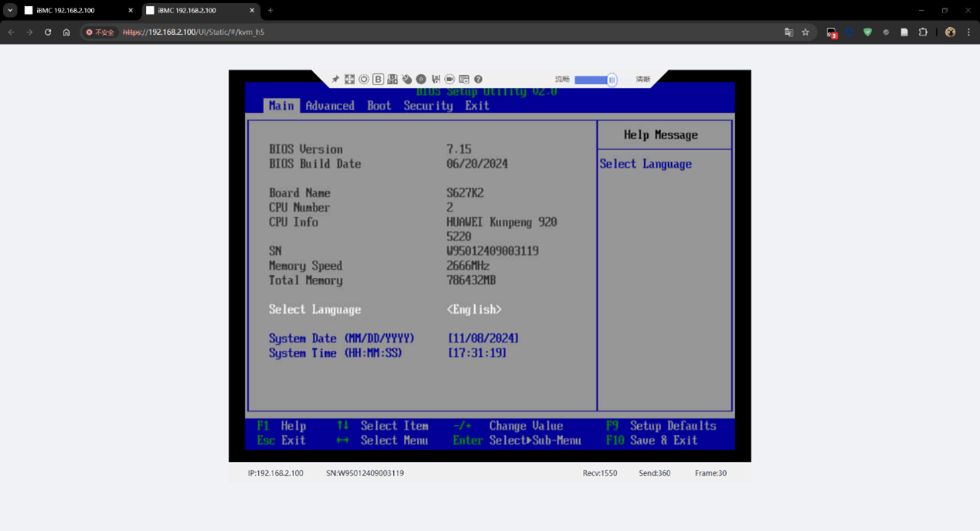The image size is (980, 531).
Task: Click the Memory Speed value 2666MHz
Action: point(468,266)
